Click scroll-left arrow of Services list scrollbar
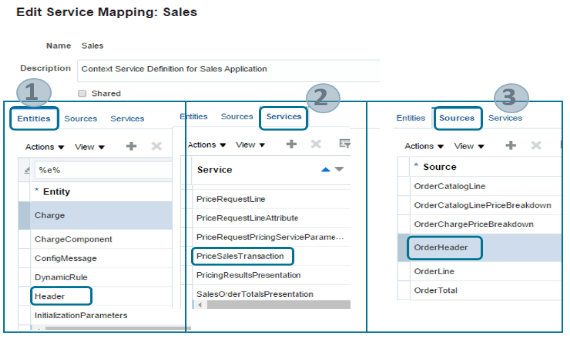This screenshot has width=570, height=361. (x=200, y=305)
